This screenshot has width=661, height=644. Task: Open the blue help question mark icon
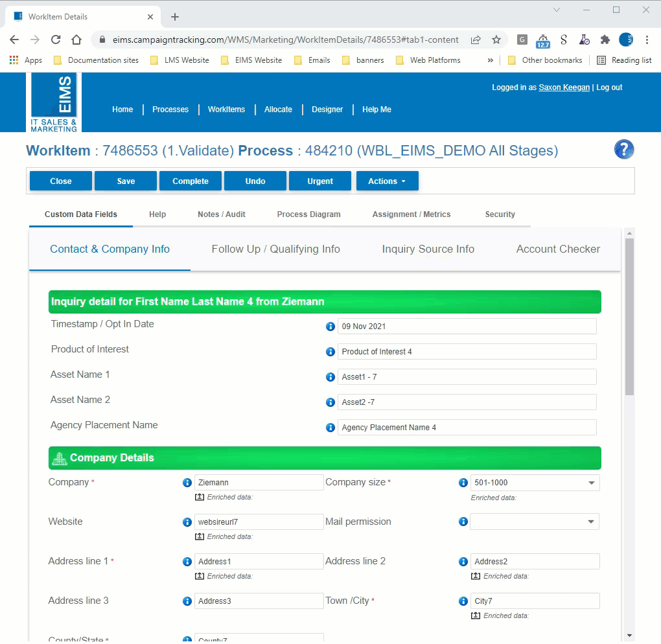[624, 149]
